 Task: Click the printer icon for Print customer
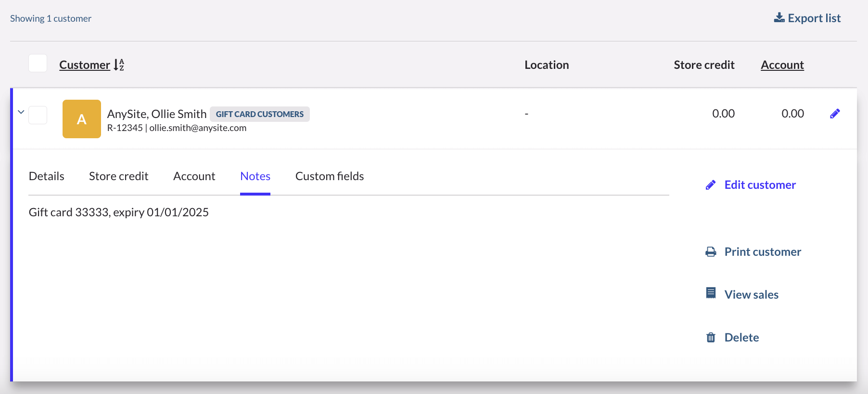[711, 252]
